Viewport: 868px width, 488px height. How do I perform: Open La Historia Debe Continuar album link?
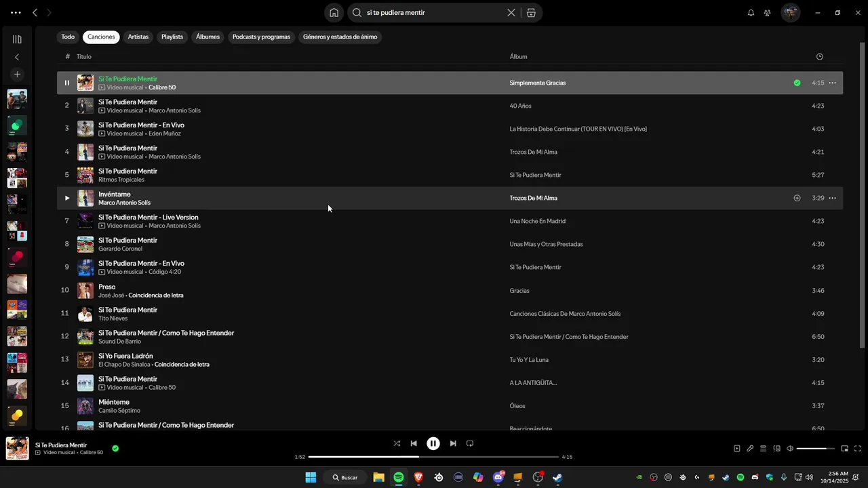pos(578,129)
